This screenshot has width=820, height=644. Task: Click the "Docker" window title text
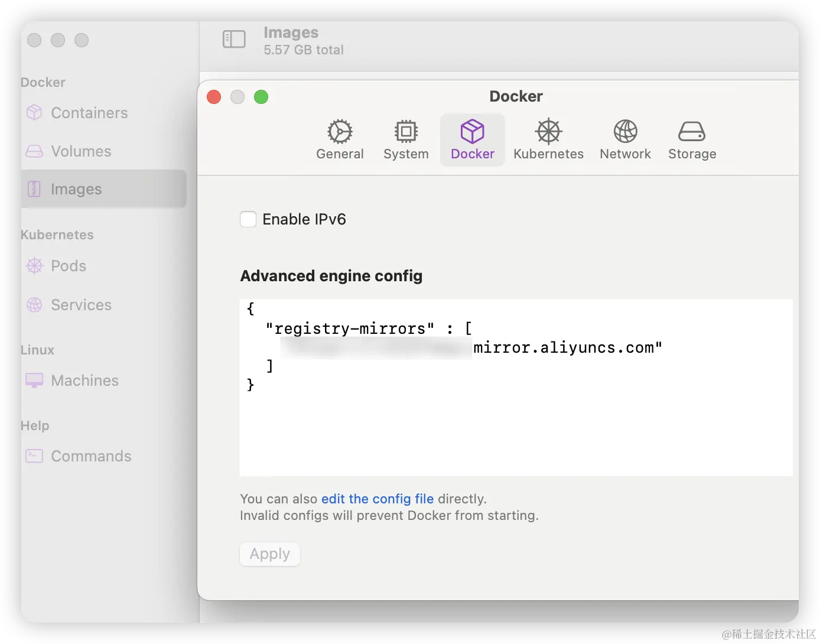click(x=516, y=96)
